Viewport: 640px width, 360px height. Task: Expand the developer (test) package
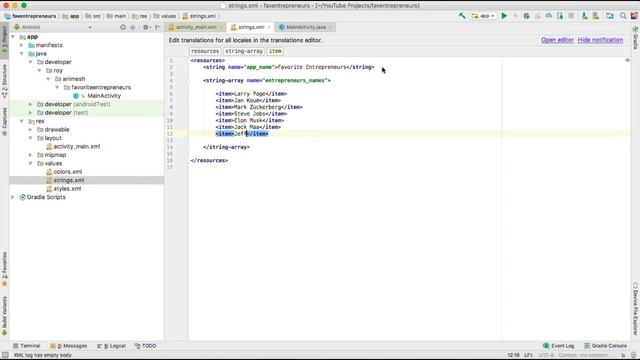(31, 113)
